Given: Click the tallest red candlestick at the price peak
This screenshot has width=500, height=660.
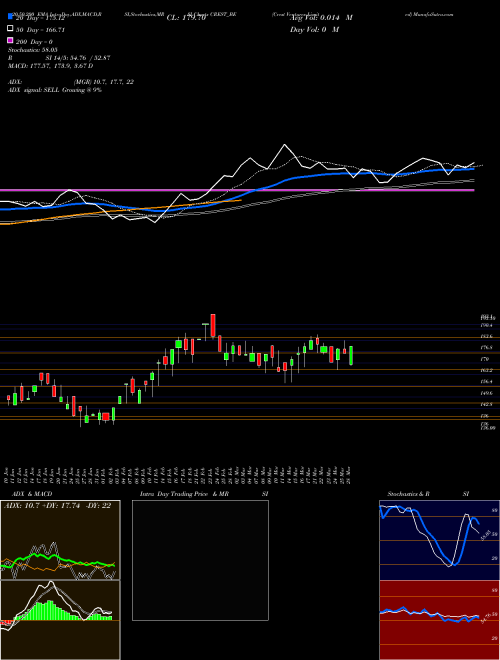Looking at the screenshot, I should pos(213,325).
